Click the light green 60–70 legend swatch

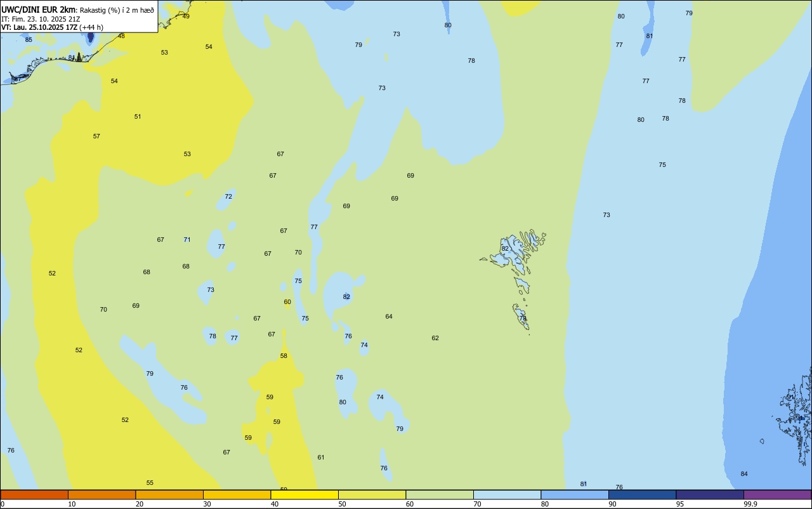tap(440, 494)
